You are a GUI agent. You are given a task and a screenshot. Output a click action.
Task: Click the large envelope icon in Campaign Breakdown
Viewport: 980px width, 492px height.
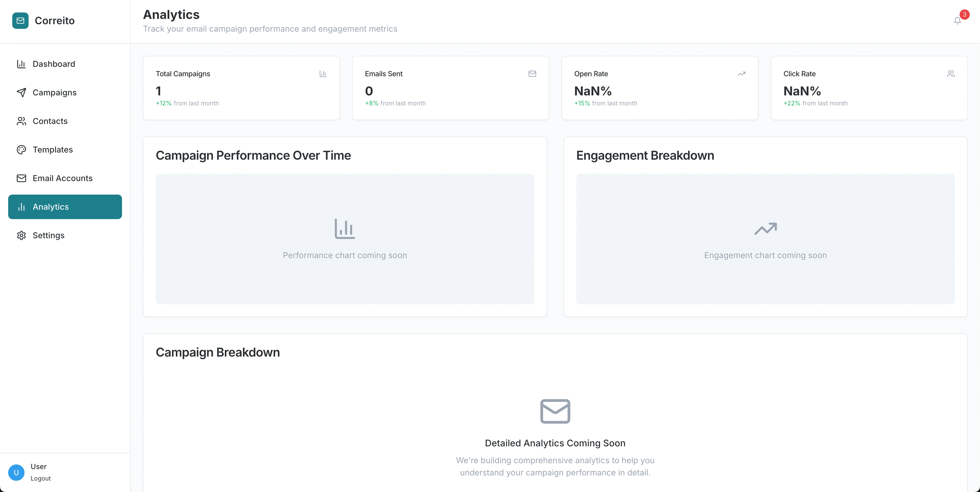pyautogui.click(x=555, y=411)
